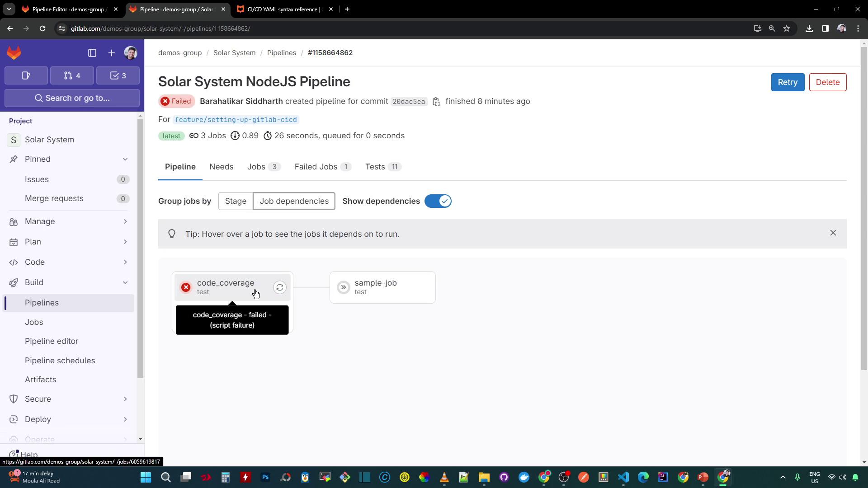Open merge requests counter showing 4
Viewport: 868px width, 488px height.
click(x=72, y=75)
